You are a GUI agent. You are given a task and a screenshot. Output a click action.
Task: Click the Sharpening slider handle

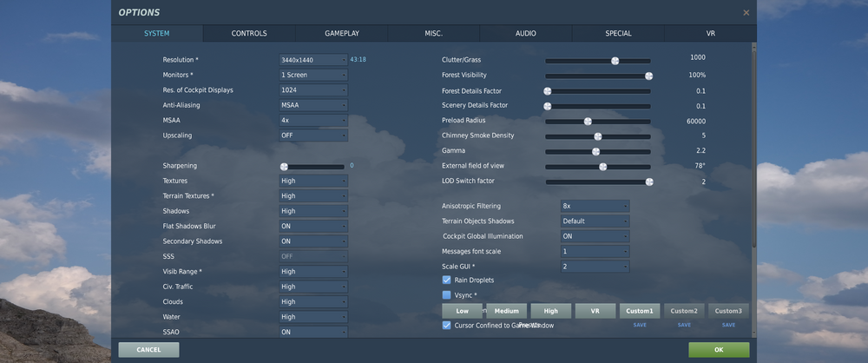click(x=284, y=166)
